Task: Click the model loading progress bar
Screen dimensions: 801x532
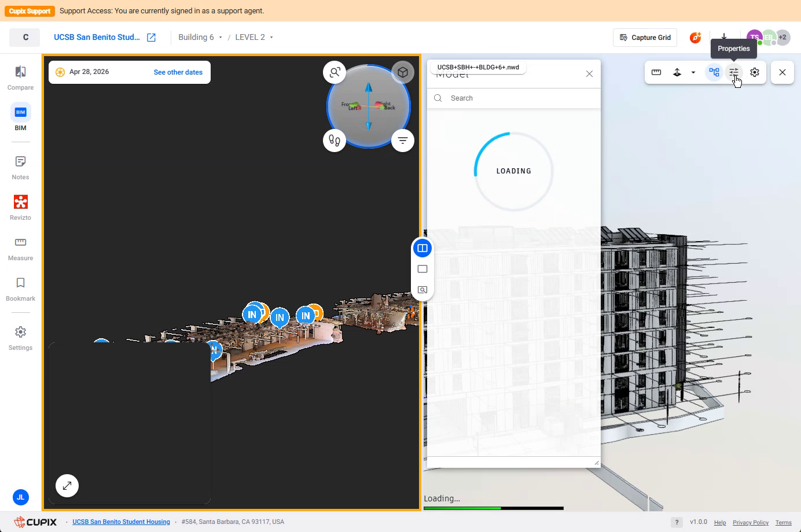Action: tap(494, 508)
